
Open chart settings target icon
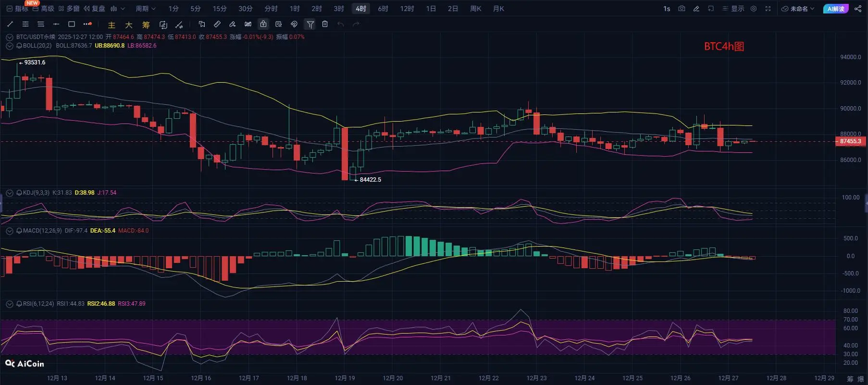754,9
